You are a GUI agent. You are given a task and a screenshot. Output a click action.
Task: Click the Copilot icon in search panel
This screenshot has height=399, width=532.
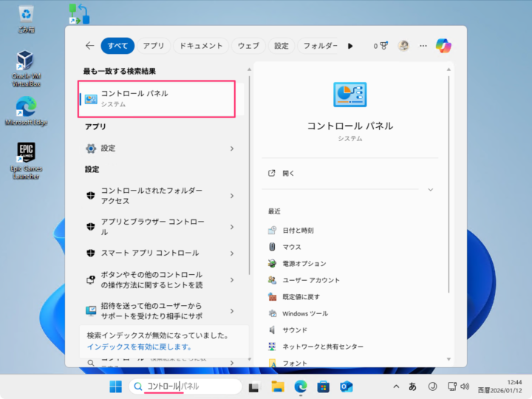point(443,46)
